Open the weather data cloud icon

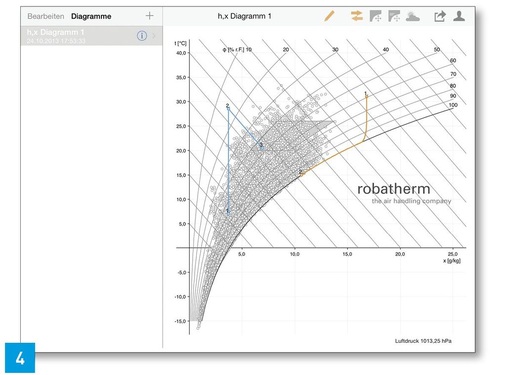413,16
